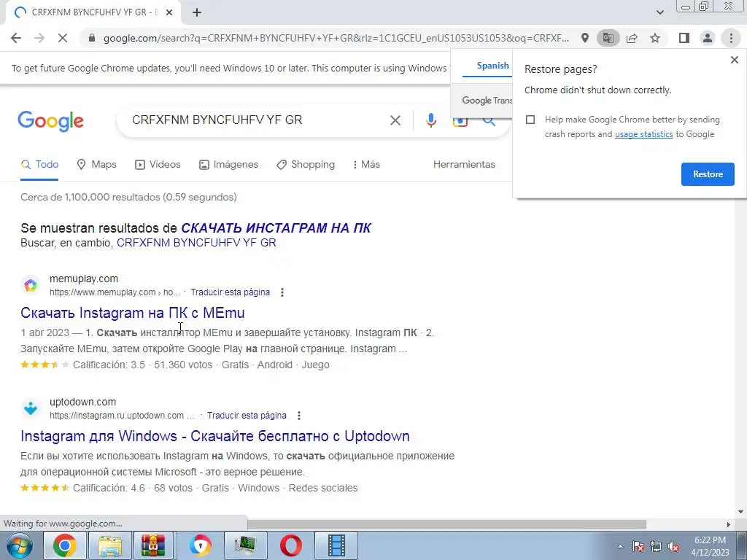Screen dimensions: 747x560
Task: Click the Google logo
Action: [x=51, y=121]
